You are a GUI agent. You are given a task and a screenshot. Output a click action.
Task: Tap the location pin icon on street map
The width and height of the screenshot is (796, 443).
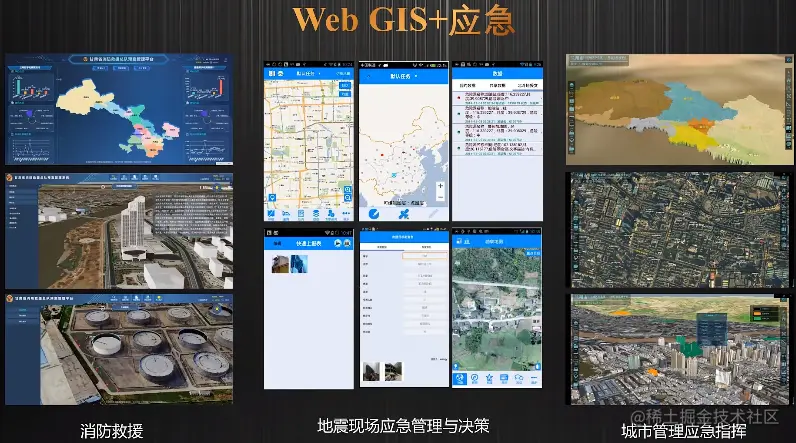click(x=272, y=197)
